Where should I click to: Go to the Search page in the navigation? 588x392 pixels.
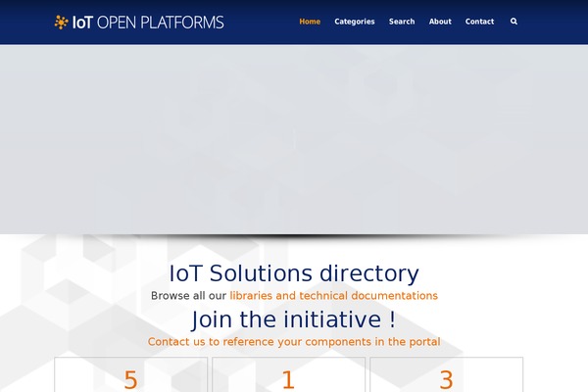click(402, 22)
